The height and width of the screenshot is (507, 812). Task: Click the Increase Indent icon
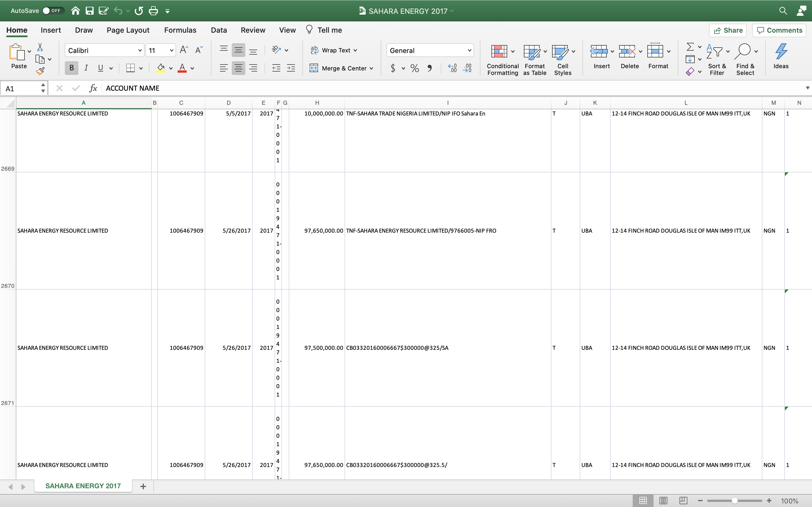tap(291, 68)
